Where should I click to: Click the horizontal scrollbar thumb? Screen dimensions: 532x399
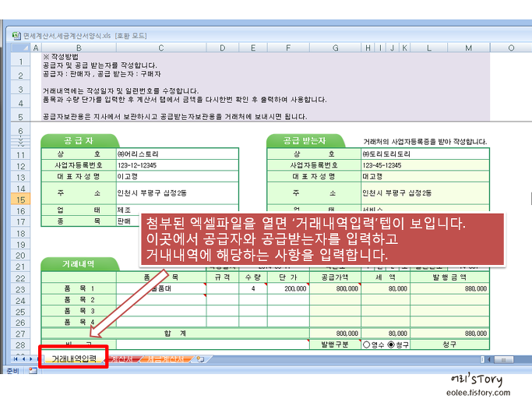(503, 359)
